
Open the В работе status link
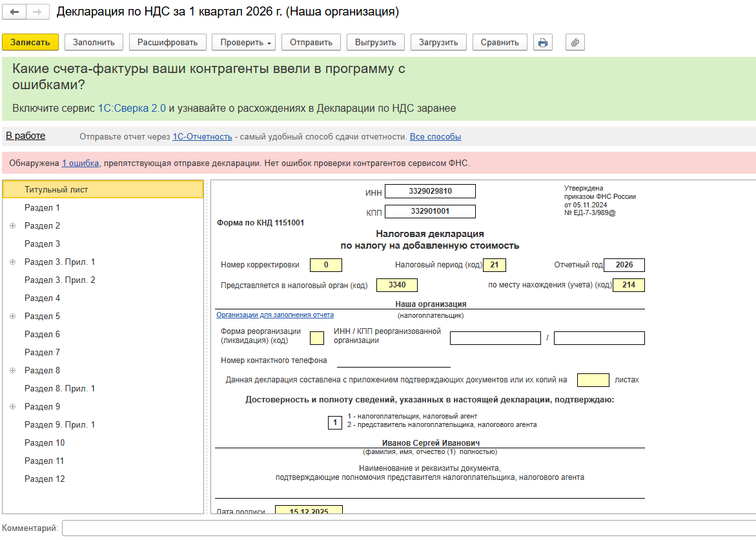[x=26, y=136]
